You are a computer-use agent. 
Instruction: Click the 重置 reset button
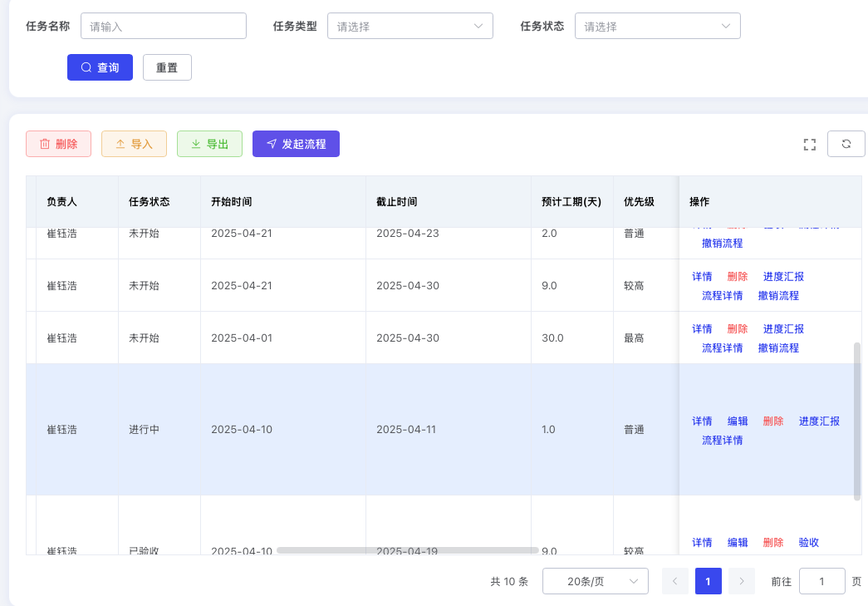167,67
